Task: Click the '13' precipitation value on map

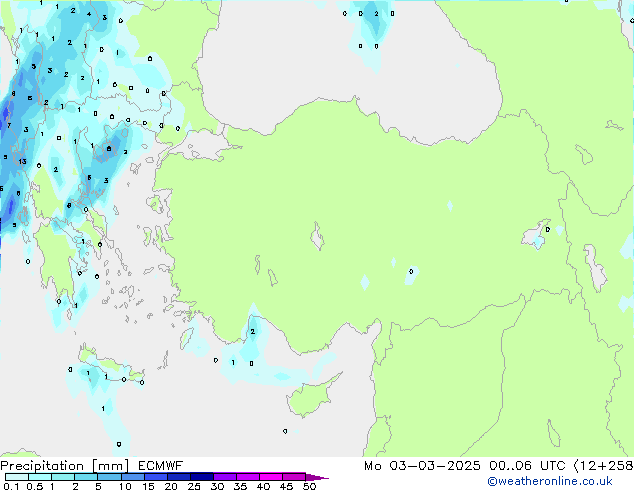Action: click(22, 161)
